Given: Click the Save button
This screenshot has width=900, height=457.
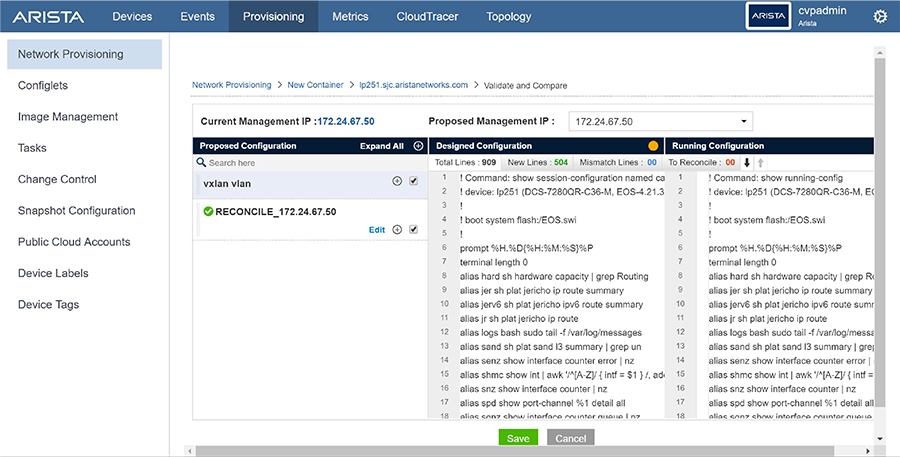Looking at the screenshot, I should [x=518, y=437].
